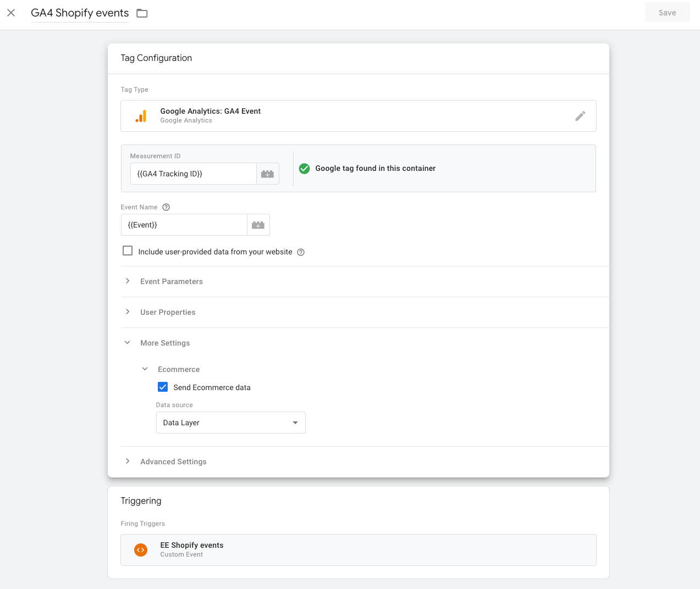Click the Save button
The image size is (700, 589).
point(667,13)
